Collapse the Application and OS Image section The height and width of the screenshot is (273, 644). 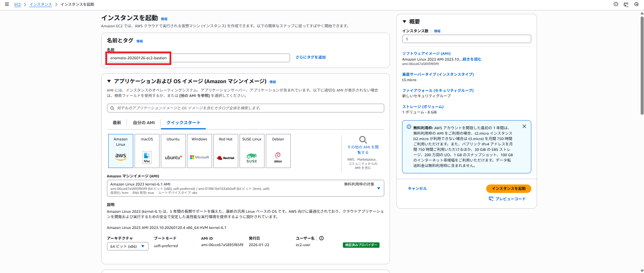(x=109, y=81)
